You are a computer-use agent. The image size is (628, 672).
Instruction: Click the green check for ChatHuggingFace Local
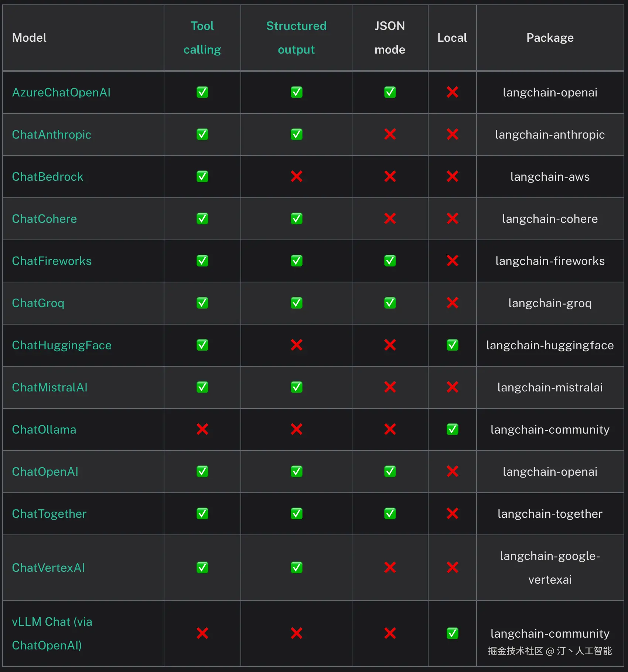click(453, 345)
